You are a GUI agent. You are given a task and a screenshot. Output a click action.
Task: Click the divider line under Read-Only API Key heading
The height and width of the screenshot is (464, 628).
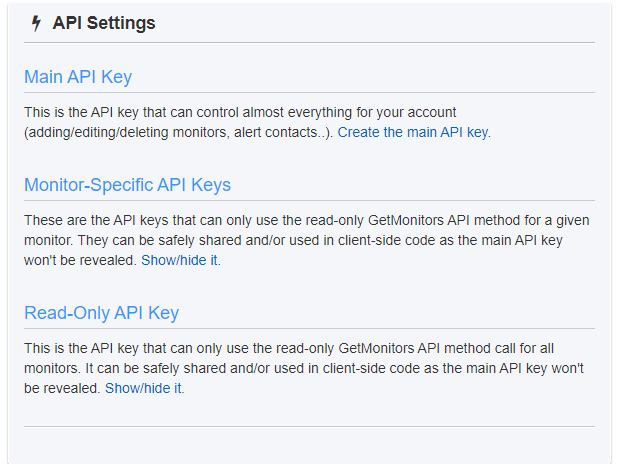pyautogui.click(x=309, y=329)
